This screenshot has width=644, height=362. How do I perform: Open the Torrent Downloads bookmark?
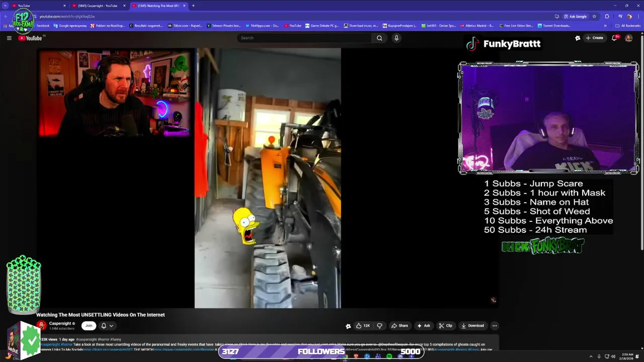[554, 26]
